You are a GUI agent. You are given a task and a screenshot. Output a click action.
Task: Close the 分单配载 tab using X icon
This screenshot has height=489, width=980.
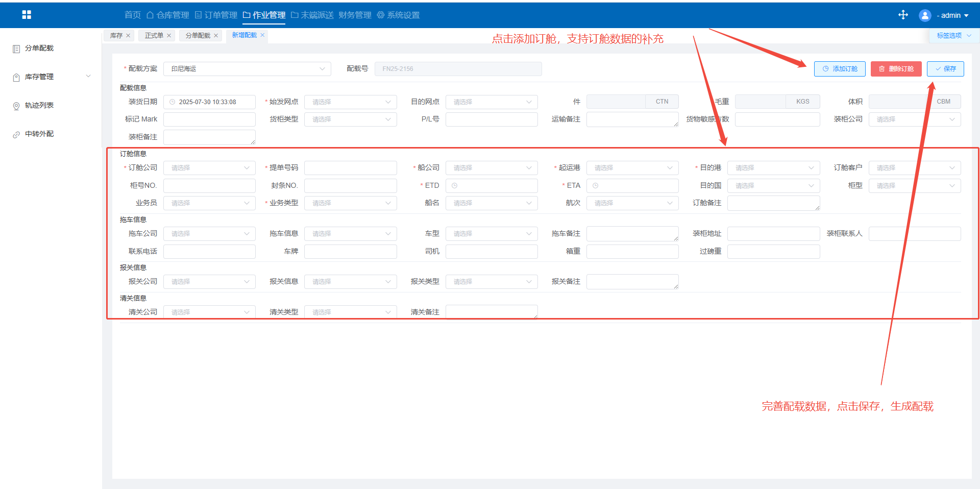[216, 36]
